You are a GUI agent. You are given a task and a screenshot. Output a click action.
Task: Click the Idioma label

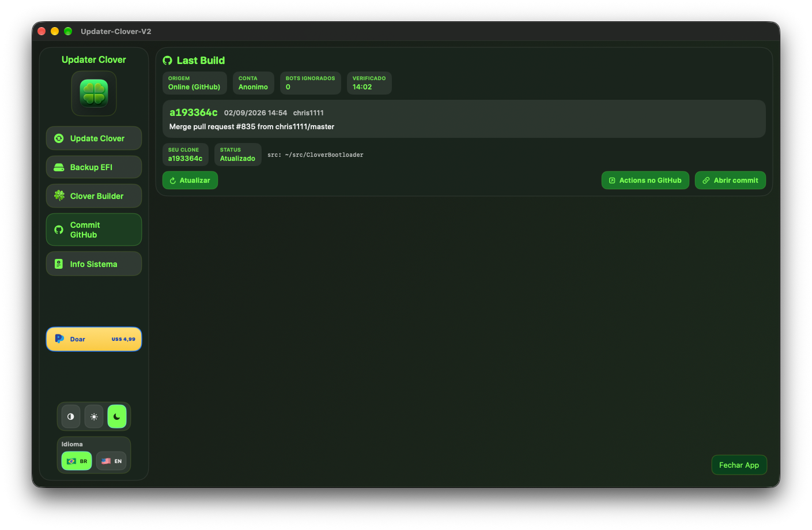pyautogui.click(x=72, y=444)
